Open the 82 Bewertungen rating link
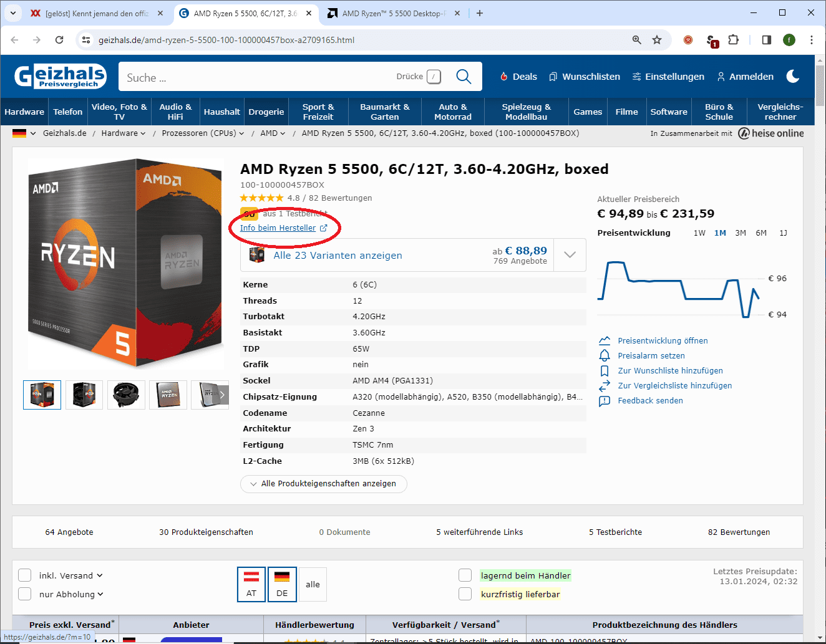 click(x=340, y=198)
